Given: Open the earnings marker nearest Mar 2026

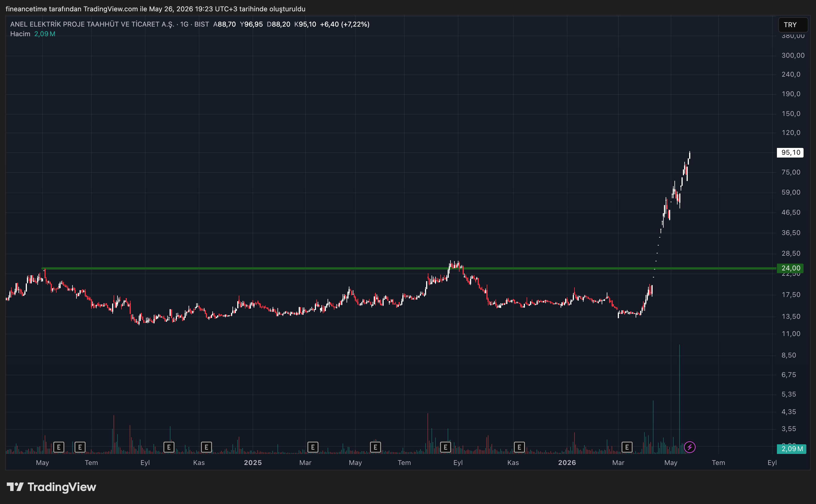Looking at the screenshot, I should pos(627,447).
